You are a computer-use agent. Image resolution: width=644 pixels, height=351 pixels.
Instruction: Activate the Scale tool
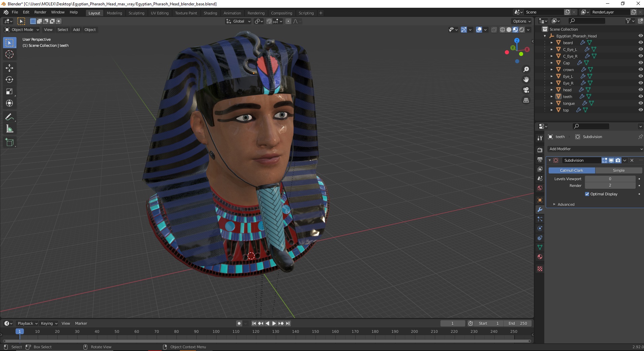[x=9, y=92]
